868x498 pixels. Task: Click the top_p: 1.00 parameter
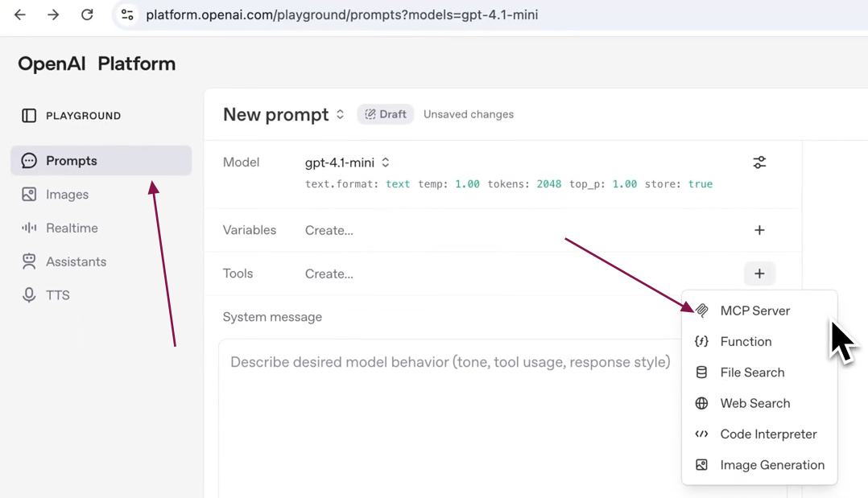tap(603, 184)
